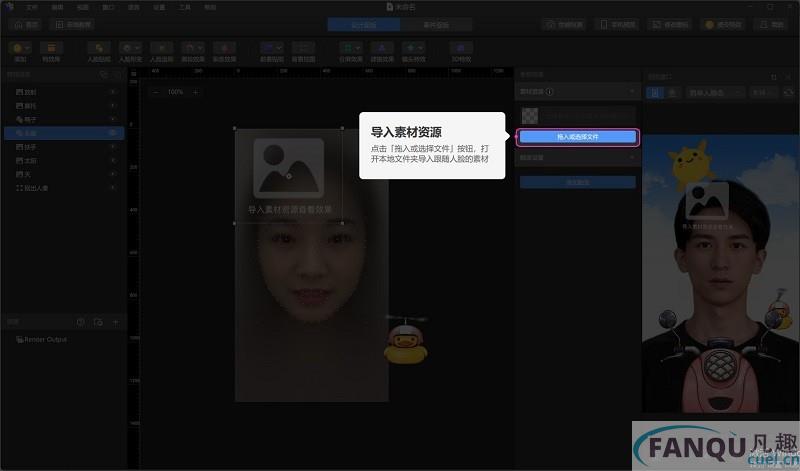Toggle the second view mode icon in preview panel
800x471 pixels.
point(672,92)
